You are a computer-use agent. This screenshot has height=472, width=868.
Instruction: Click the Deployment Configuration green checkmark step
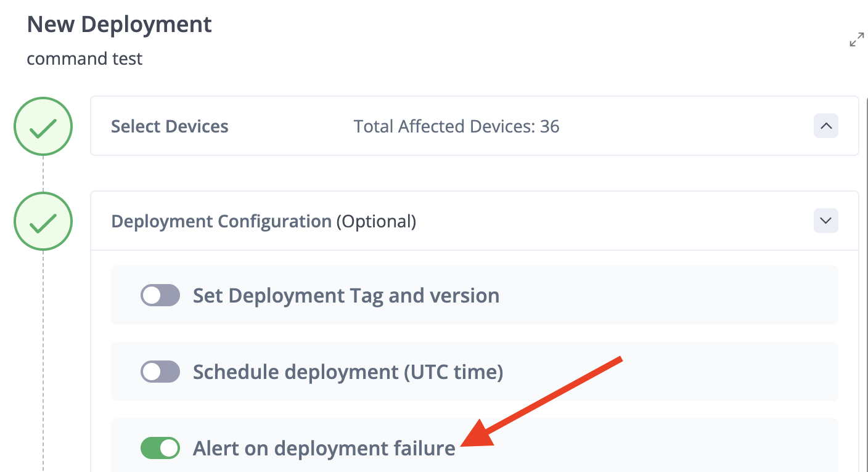[x=43, y=222]
